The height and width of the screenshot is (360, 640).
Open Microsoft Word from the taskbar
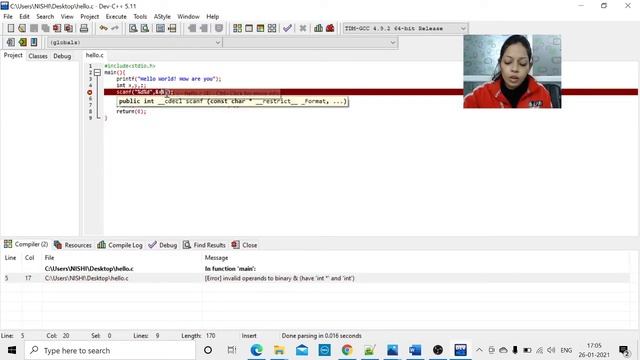click(x=415, y=350)
